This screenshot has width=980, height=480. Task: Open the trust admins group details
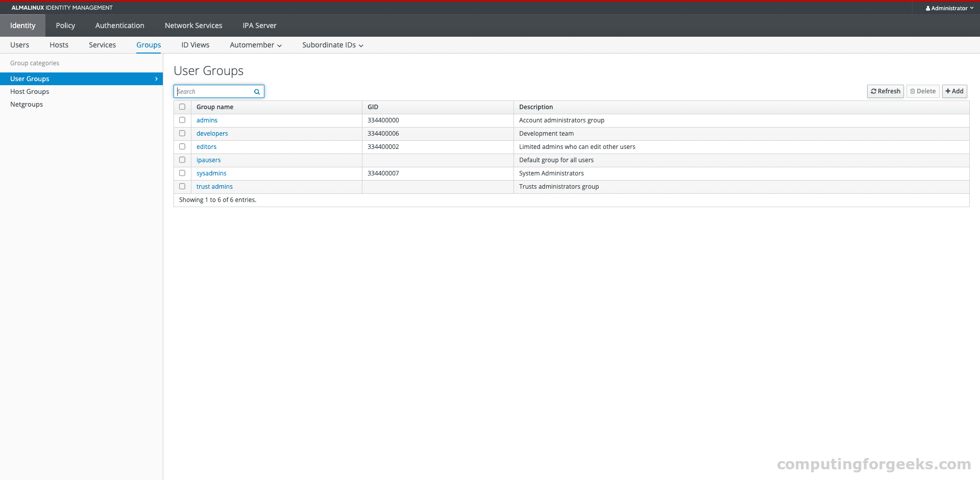coord(214,186)
